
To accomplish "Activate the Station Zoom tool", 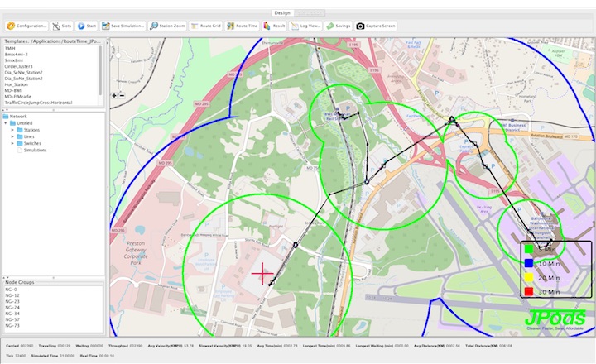I will coord(168,26).
